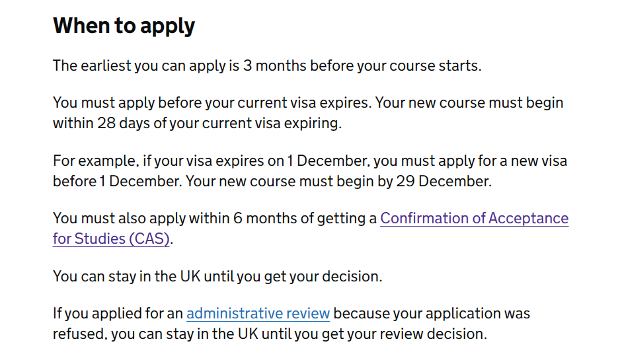Click the paragraph starting "For example, if your visa"
Screen dimensions: 622x364
point(310,171)
